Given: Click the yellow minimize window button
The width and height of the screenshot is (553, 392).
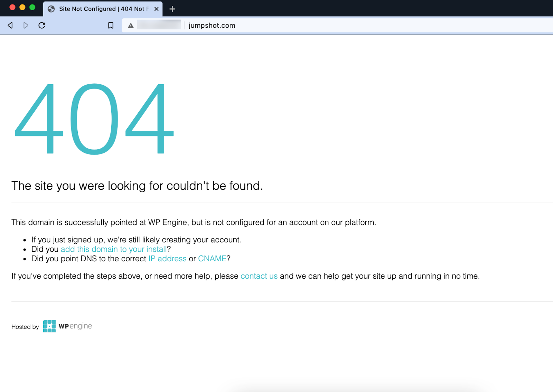Looking at the screenshot, I should click(x=22, y=7).
